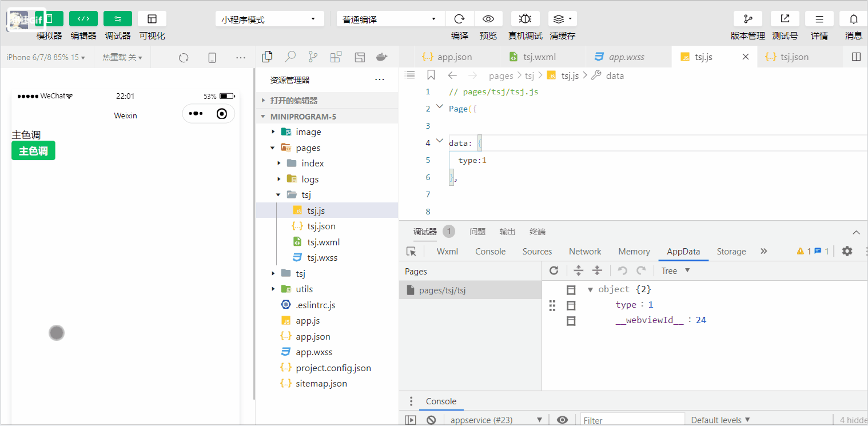Click the simulator phone device icon
This screenshot has width=868, height=426.
(x=212, y=58)
